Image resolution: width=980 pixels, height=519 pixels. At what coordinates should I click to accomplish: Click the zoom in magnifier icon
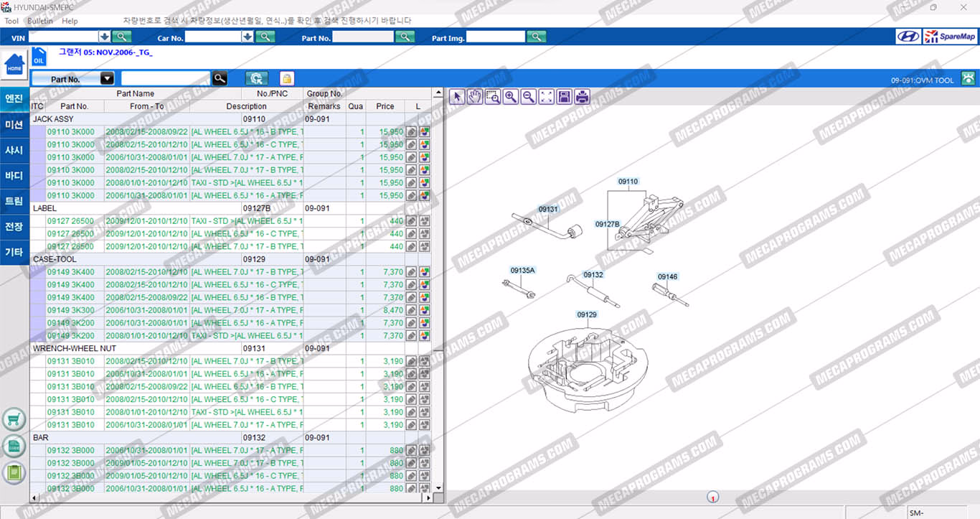(x=511, y=97)
